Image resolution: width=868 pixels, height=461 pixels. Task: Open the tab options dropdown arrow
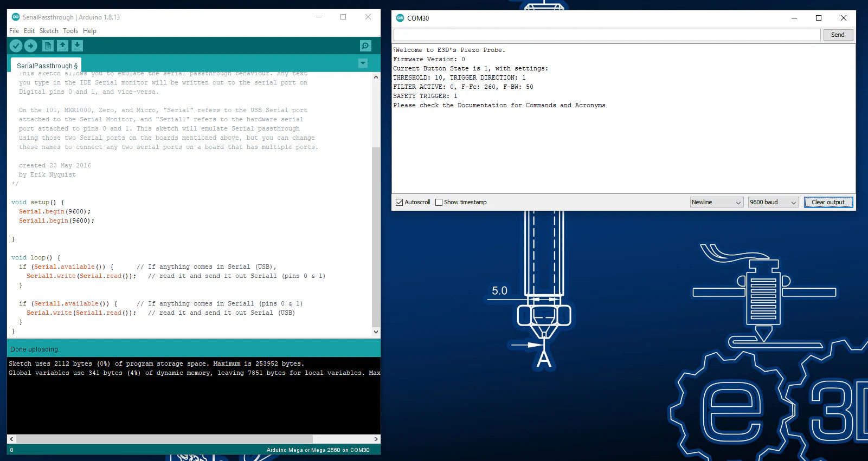(x=363, y=63)
